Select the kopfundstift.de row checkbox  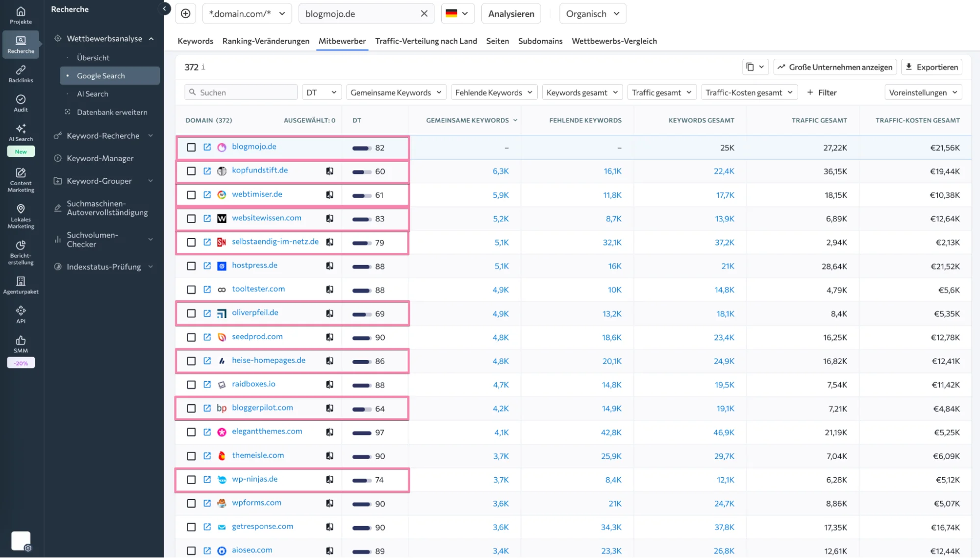click(x=191, y=171)
